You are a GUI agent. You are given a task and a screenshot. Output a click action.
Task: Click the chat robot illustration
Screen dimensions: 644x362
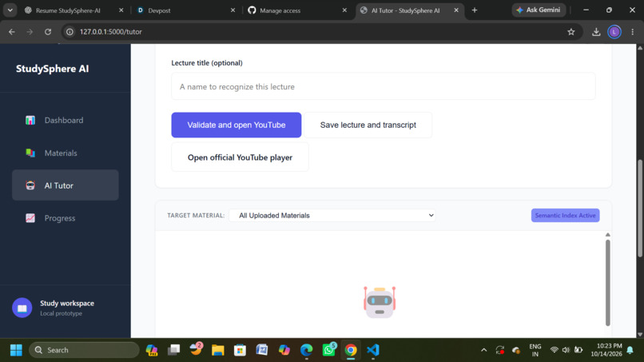380,302
